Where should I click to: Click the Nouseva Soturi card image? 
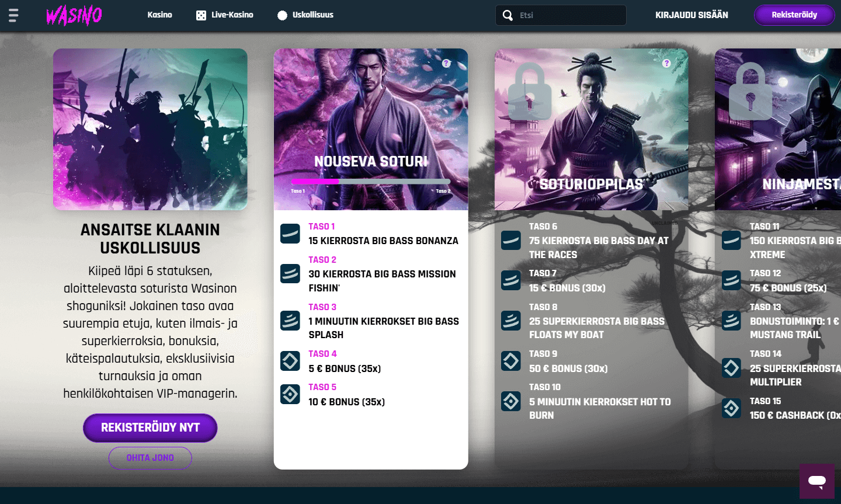[371, 129]
